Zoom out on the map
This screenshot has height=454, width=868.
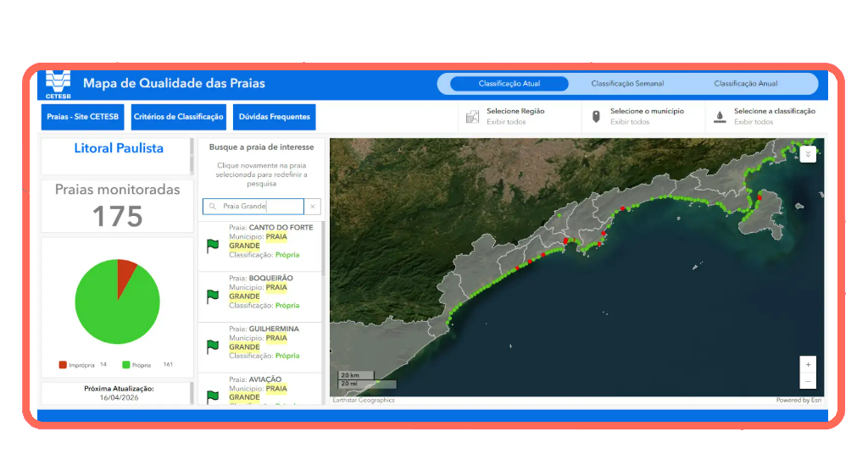tap(808, 381)
